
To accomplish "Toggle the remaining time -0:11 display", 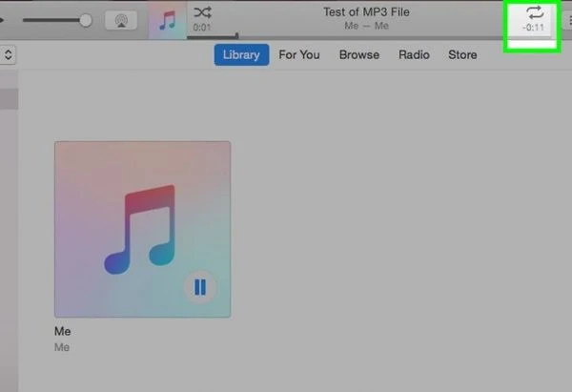I will click(533, 28).
